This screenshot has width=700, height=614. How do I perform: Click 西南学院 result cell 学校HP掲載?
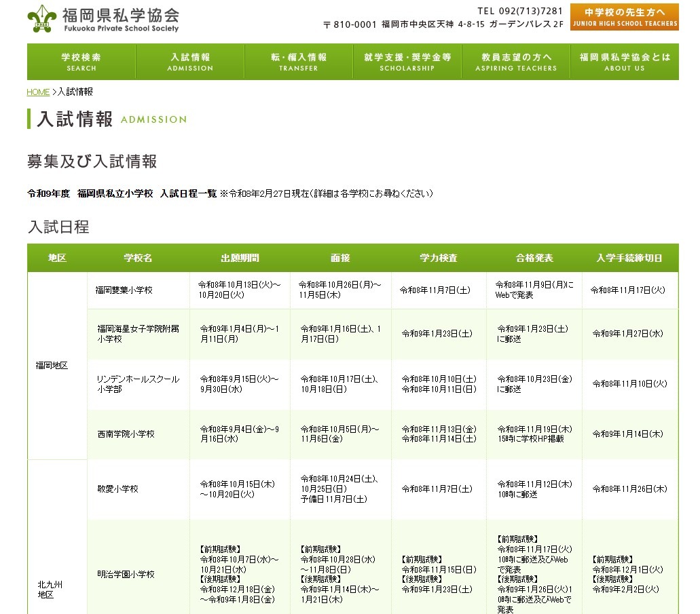[x=534, y=434]
